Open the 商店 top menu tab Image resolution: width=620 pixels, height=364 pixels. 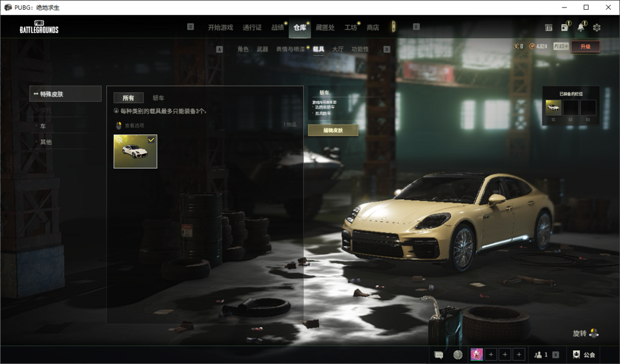click(373, 28)
